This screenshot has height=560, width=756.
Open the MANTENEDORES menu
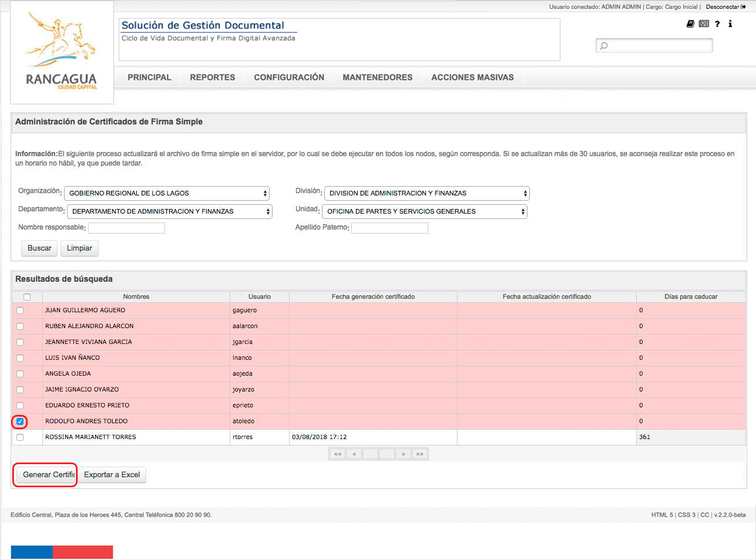(378, 77)
